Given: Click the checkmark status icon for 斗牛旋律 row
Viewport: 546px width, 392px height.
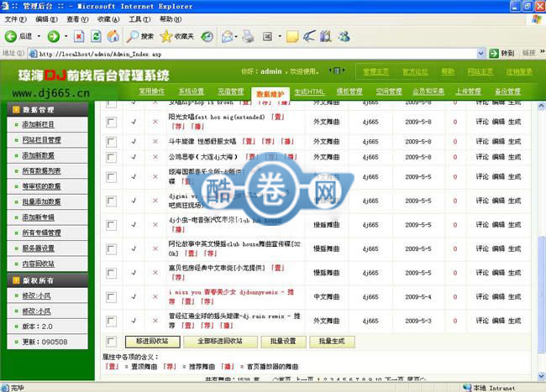Looking at the screenshot, I should pos(134,141).
